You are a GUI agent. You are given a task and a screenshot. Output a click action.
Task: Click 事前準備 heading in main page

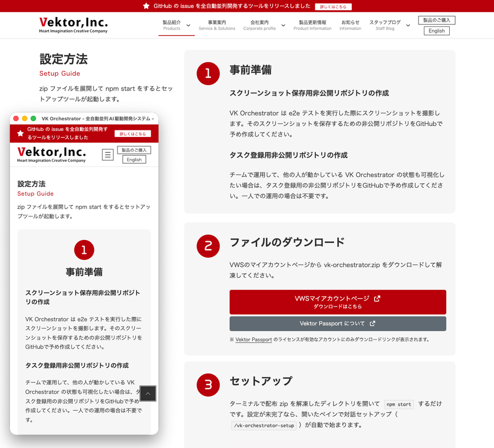(250, 70)
